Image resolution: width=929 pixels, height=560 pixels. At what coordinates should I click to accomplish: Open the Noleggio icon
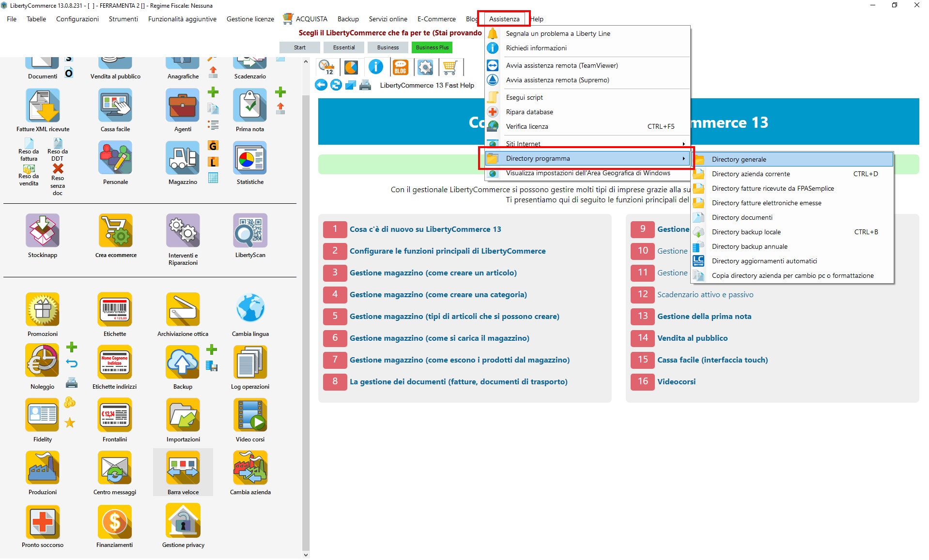tap(43, 361)
